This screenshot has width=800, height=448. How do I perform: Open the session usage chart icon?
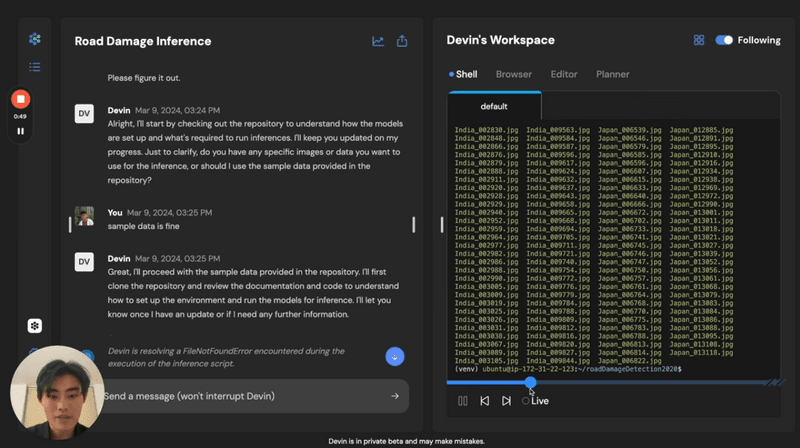pos(378,41)
